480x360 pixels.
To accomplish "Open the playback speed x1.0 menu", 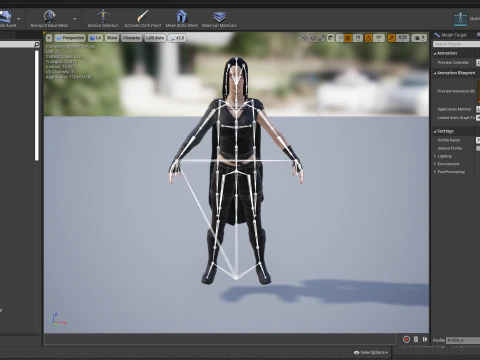I will pos(177,38).
